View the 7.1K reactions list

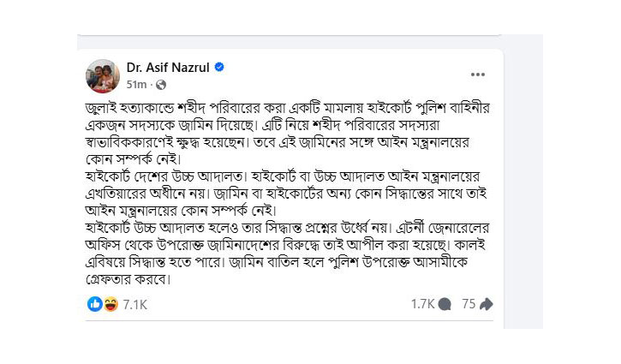[x=135, y=304]
